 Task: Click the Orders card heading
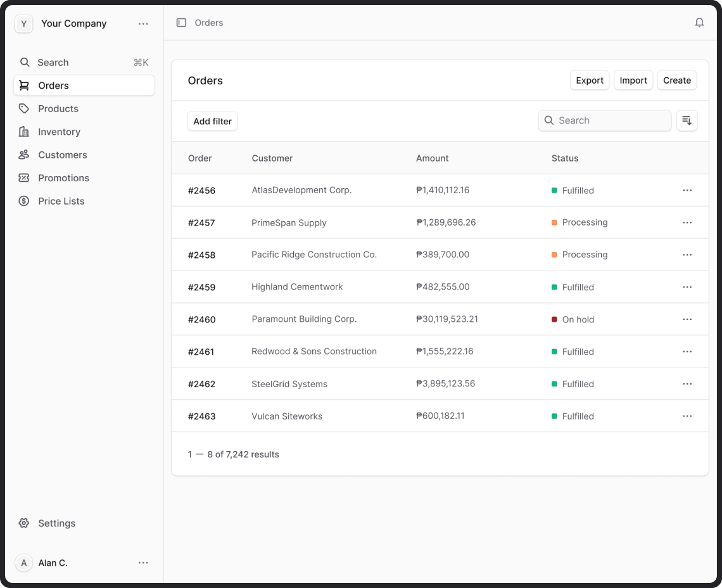[205, 80]
